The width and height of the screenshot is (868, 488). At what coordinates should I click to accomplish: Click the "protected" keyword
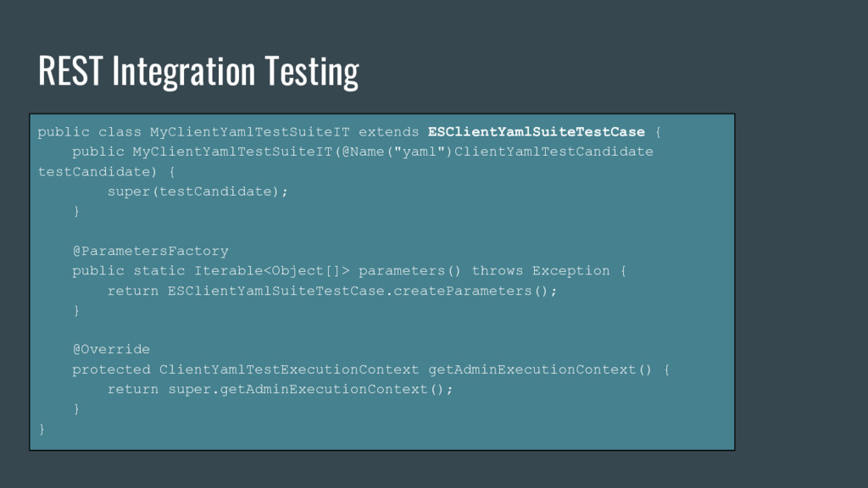[111, 369]
